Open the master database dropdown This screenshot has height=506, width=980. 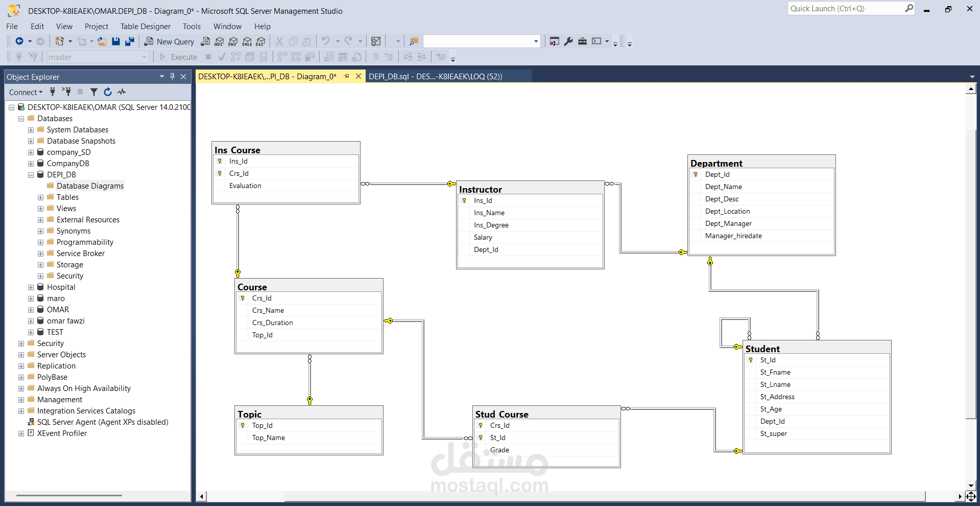[x=144, y=57]
